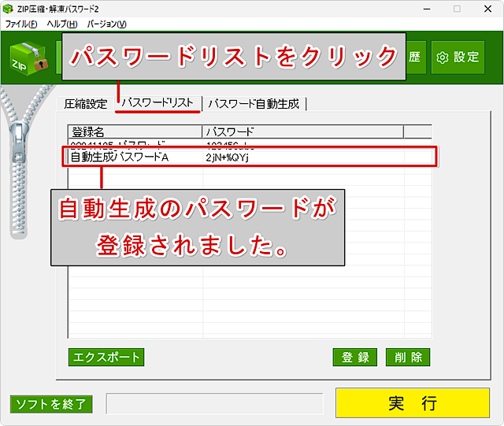Screen dimensions: 504x426
Task: Click the 削除 delete button
Action: tap(408, 357)
